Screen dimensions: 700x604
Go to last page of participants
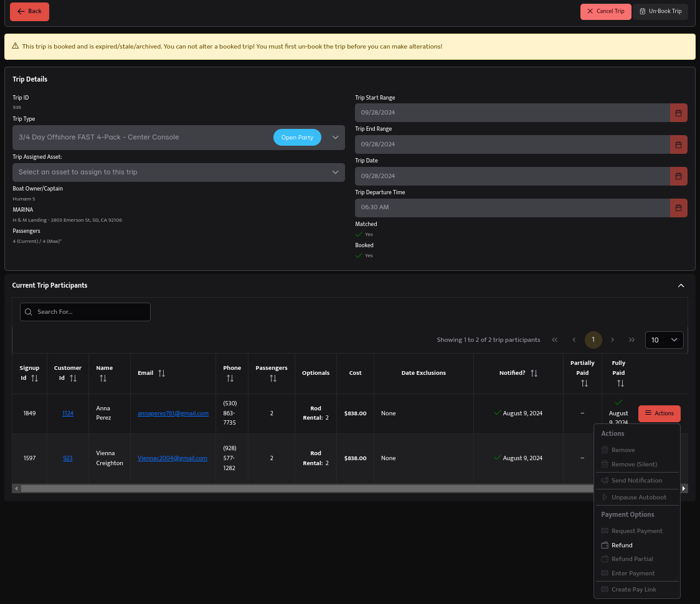point(631,340)
